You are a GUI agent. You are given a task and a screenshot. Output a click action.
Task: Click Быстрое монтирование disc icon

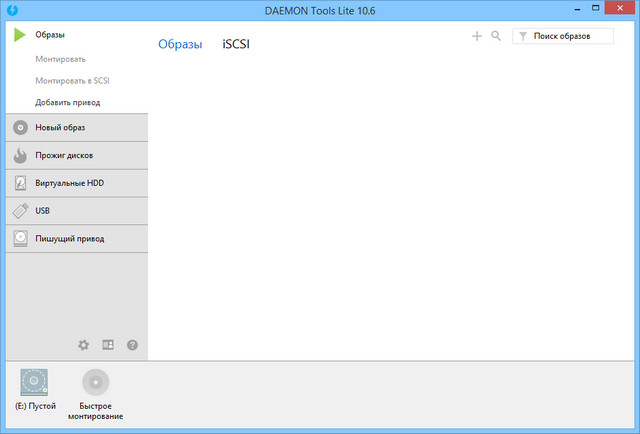(x=96, y=383)
